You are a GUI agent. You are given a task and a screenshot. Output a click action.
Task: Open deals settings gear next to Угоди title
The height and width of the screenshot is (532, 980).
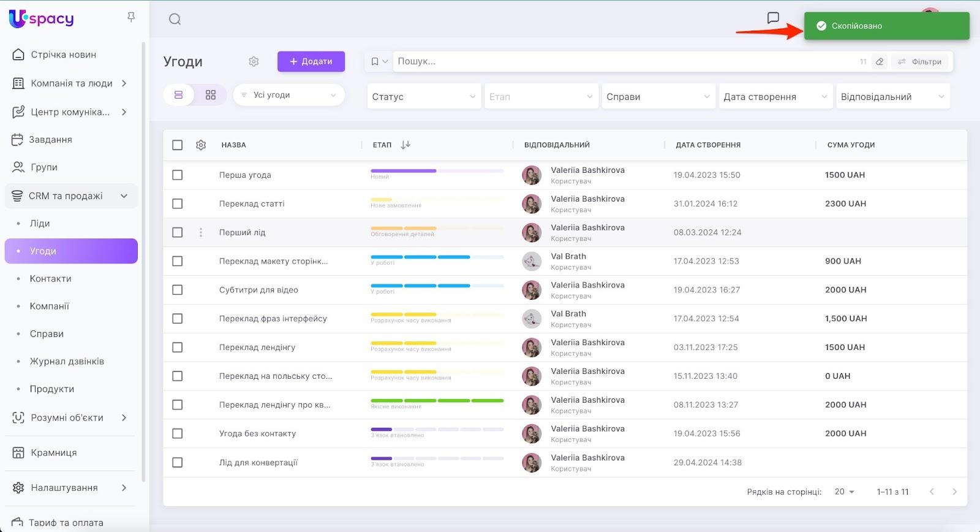254,61
